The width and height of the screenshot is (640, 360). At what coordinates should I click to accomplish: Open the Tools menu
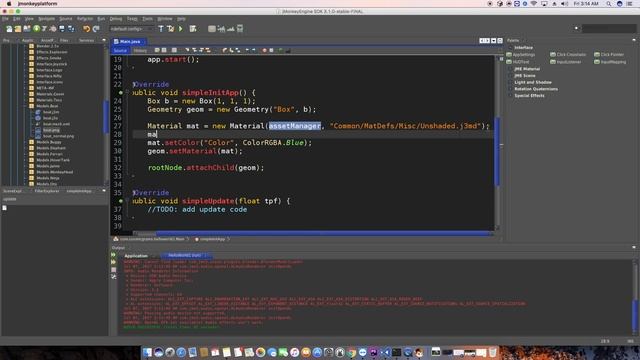pyautogui.click(x=147, y=19)
